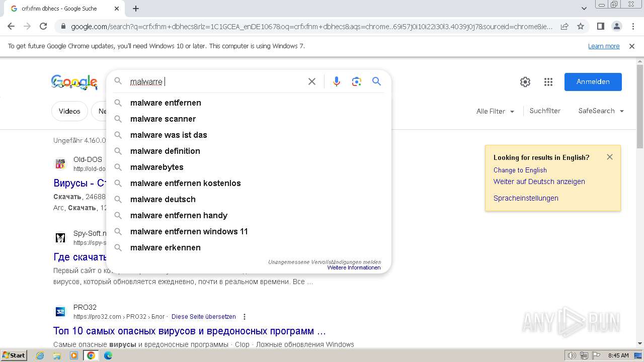Screen dimensions: 644x362
Task: Click the PRO32 site favicon
Action: pos(60,312)
